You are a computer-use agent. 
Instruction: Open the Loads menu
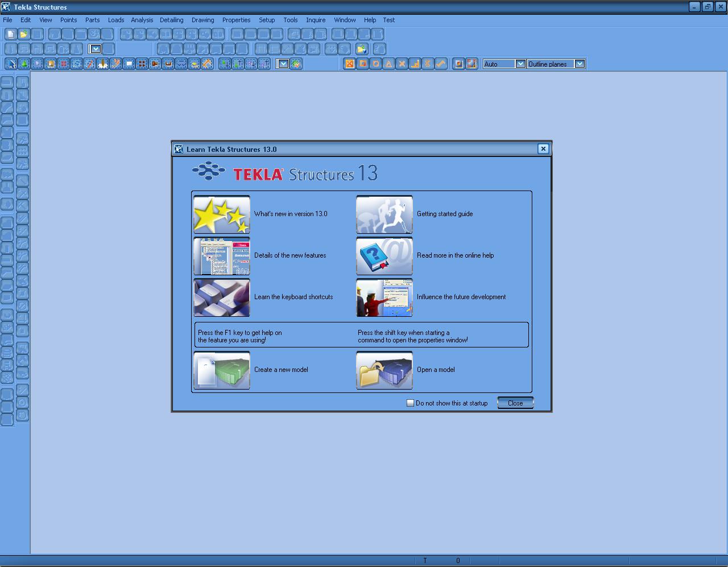116,20
